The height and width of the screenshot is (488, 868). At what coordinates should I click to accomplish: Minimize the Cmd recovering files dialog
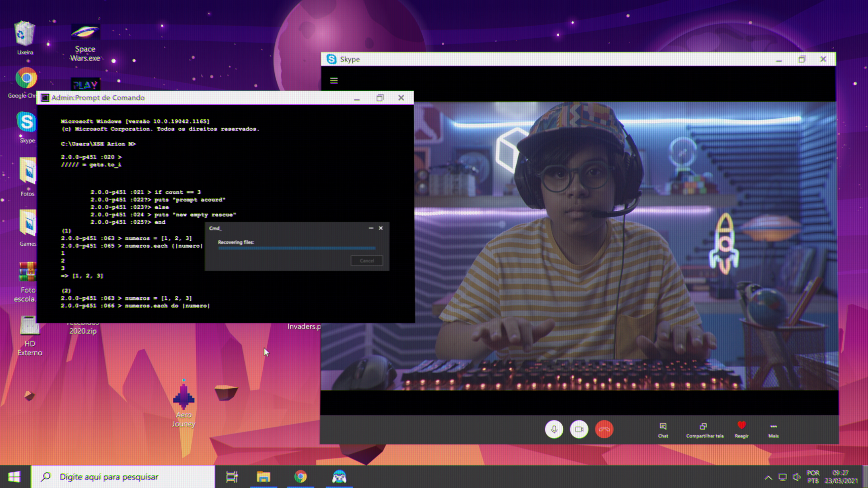pos(371,228)
